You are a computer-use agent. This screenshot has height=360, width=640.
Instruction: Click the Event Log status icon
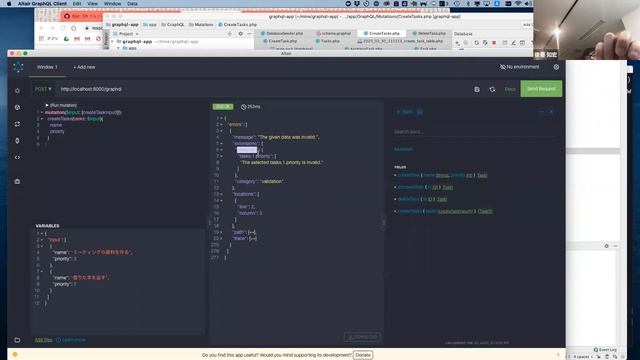[x=596, y=350]
